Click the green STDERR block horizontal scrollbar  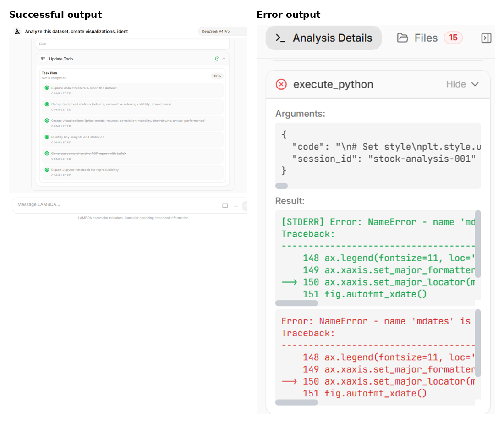[x=296, y=303]
